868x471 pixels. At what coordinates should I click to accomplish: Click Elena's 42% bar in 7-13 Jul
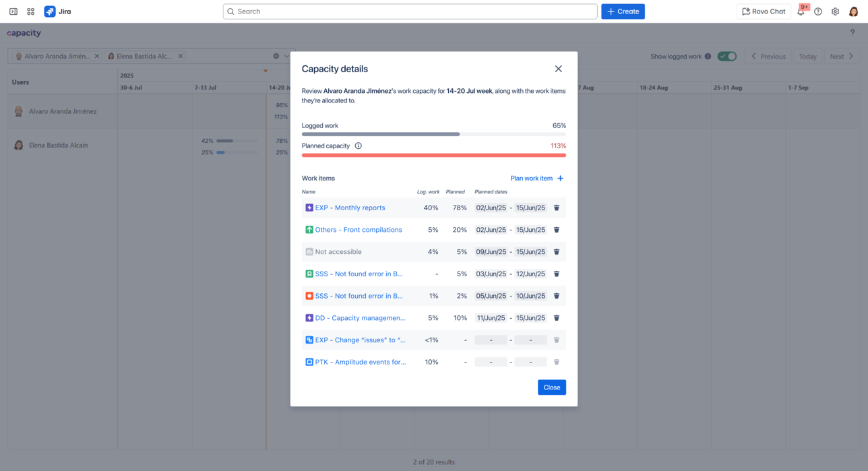237,141
